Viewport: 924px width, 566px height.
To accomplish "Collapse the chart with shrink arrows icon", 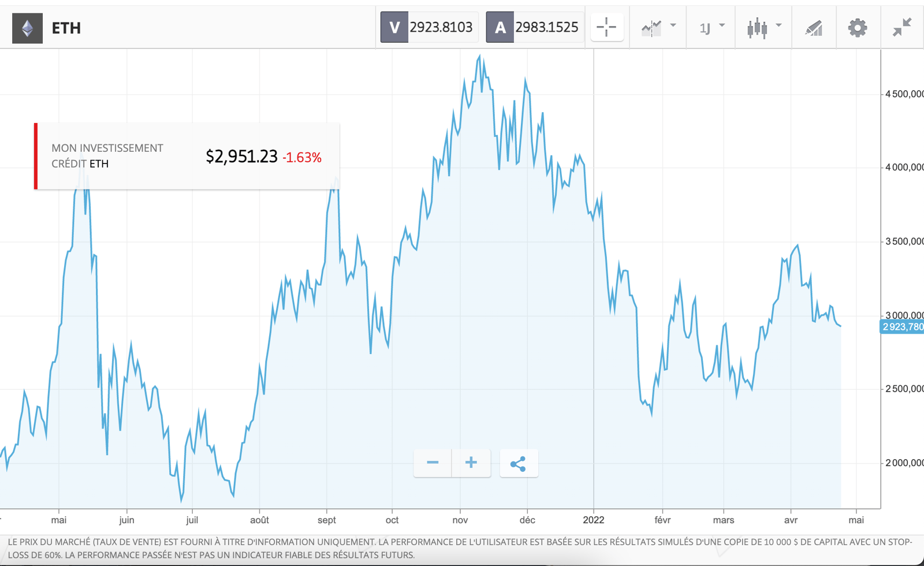I will (x=901, y=27).
